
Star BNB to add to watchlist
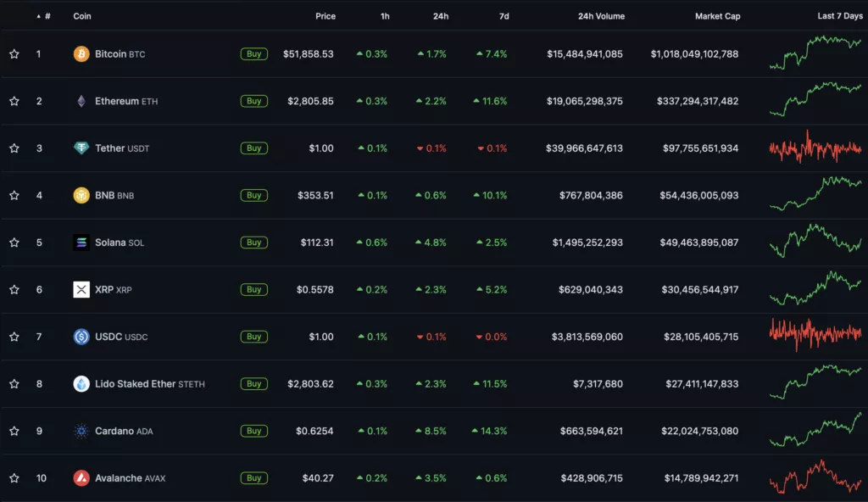(x=14, y=195)
